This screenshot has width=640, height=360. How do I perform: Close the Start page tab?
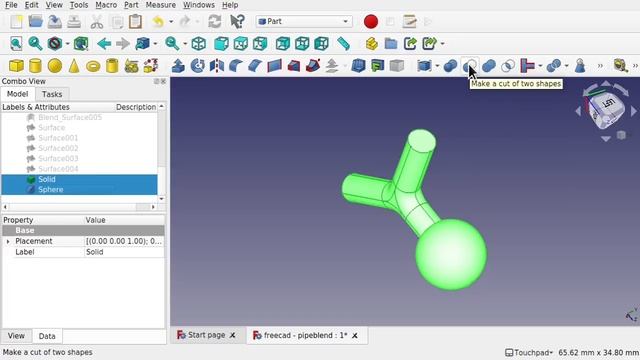point(232,335)
